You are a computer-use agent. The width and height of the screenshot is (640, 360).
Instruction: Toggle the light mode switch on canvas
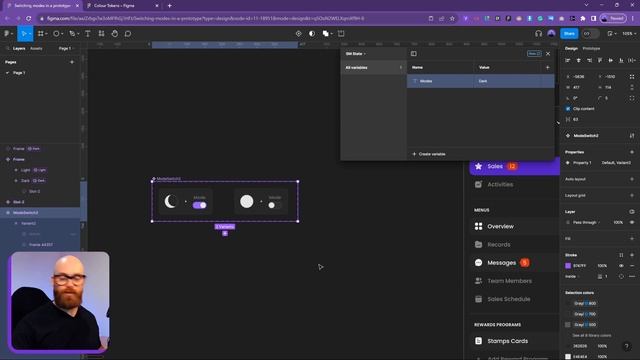tap(275, 205)
